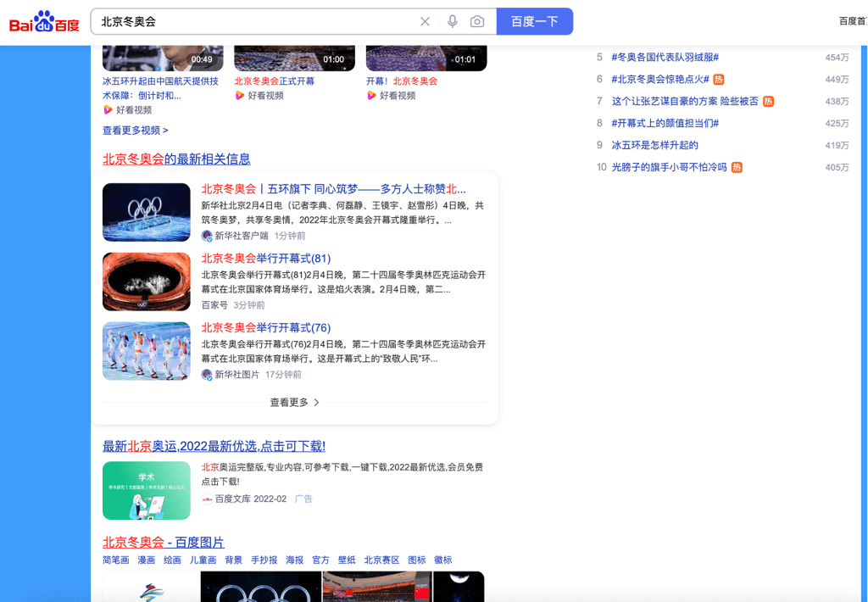The height and width of the screenshot is (602, 868).
Task: Open image search with the camera icon
Action: click(476, 21)
